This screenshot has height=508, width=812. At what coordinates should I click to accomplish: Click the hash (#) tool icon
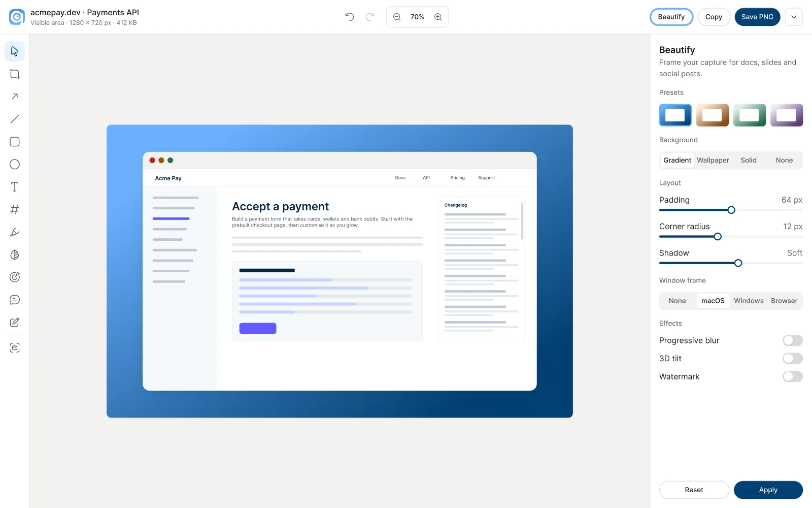coord(15,209)
